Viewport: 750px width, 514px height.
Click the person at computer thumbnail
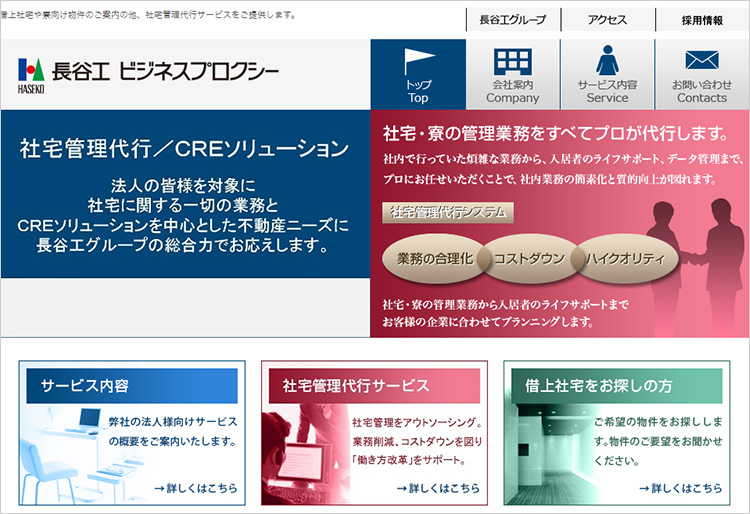tap(306, 454)
